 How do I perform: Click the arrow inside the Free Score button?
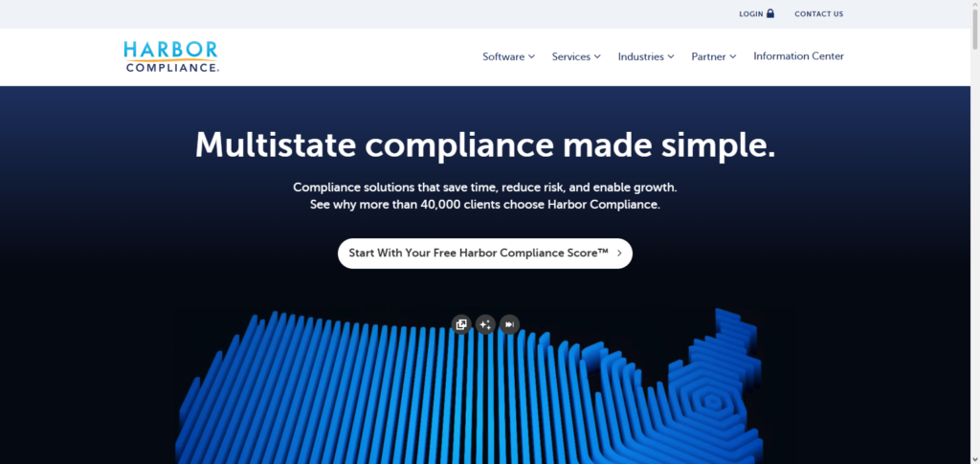[619, 254]
